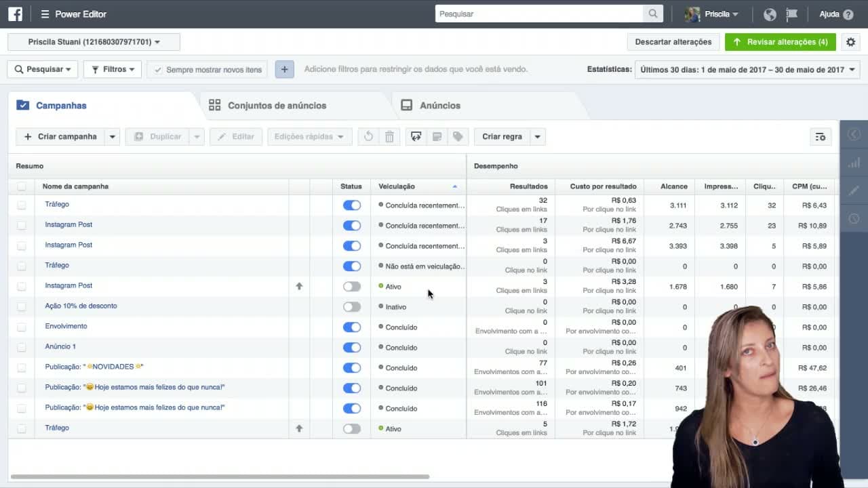The image size is (868, 488).
Task: Open the account selector Priscila Stuani dropdown
Action: [94, 42]
